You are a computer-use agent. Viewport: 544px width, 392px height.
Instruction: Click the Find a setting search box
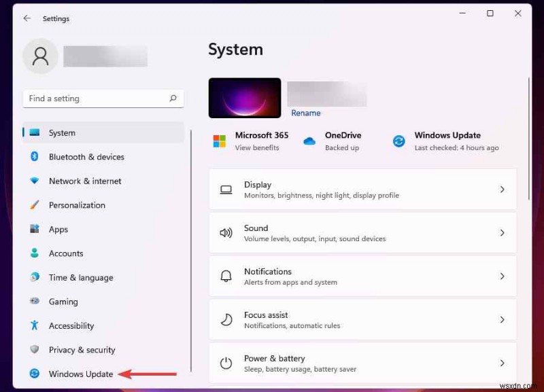pos(102,99)
